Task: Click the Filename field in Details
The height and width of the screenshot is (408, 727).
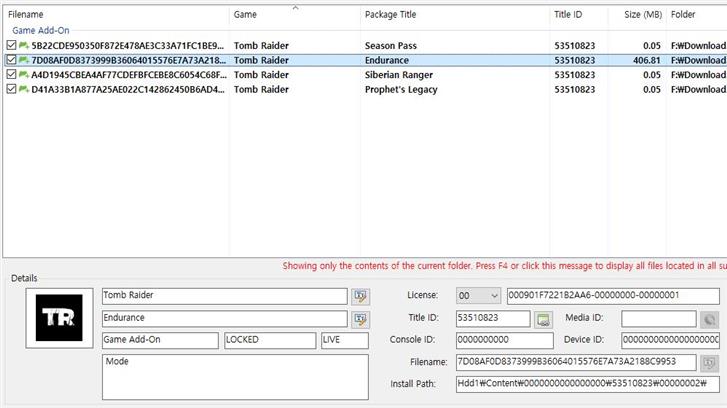Action: (x=576, y=362)
